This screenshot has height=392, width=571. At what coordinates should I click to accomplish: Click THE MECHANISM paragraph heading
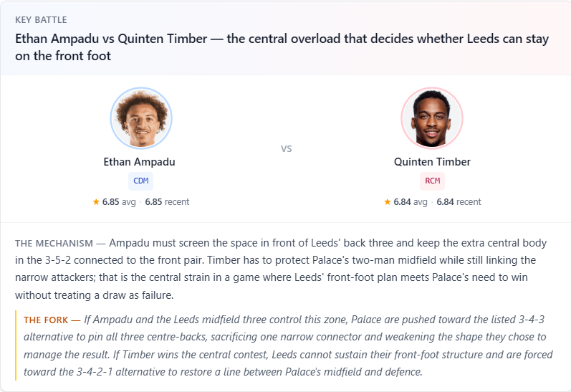click(54, 244)
